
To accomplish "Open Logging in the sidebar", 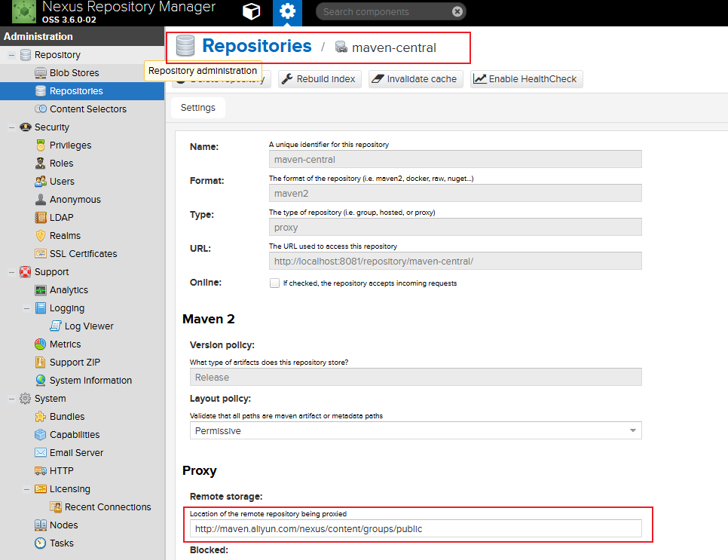I will pyautogui.click(x=67, y=308).
